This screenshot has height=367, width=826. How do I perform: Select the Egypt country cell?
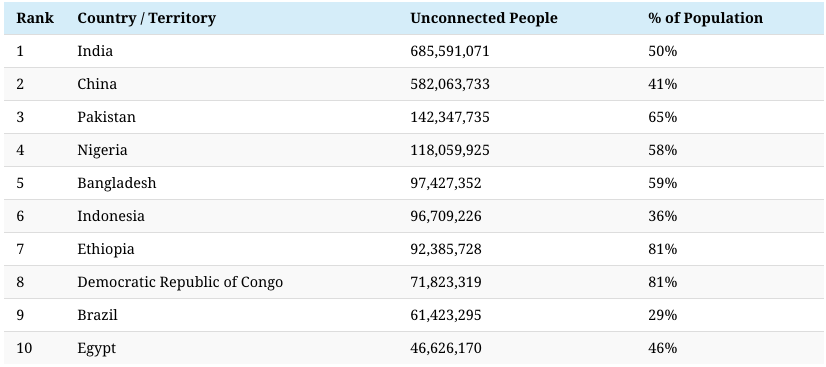[96, 348]
